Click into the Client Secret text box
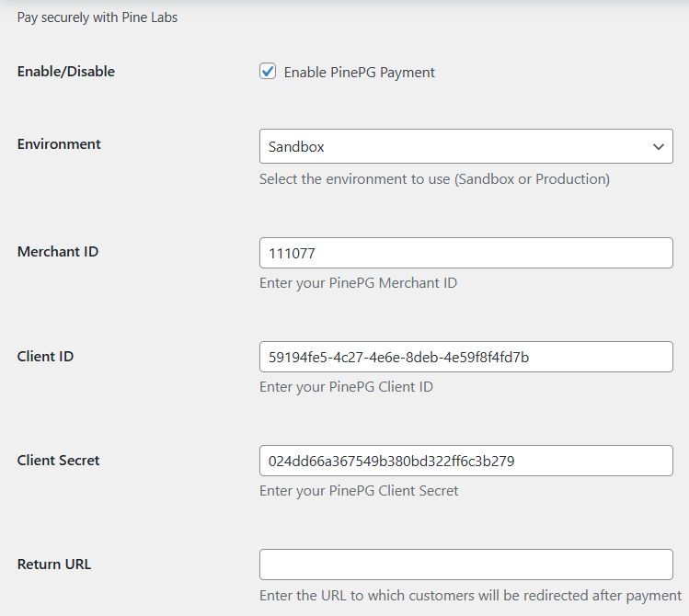This screenshot has height=616, width=689. click(465, 461)
